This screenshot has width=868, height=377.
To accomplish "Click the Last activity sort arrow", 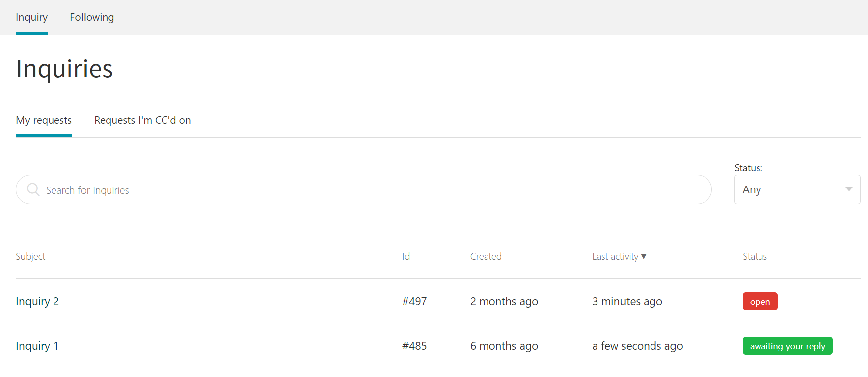I will click(x=644, y=256).
